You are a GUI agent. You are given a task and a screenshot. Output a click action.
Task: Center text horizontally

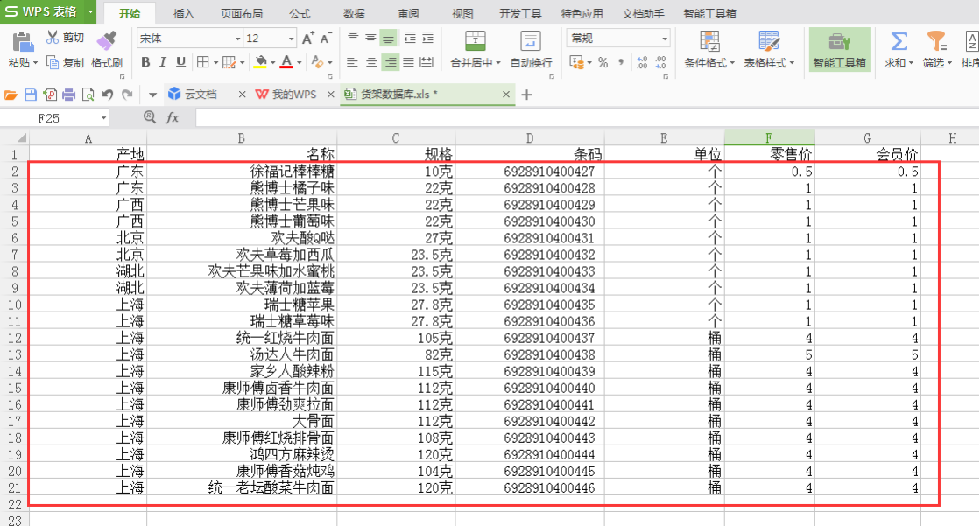[371, 62]
